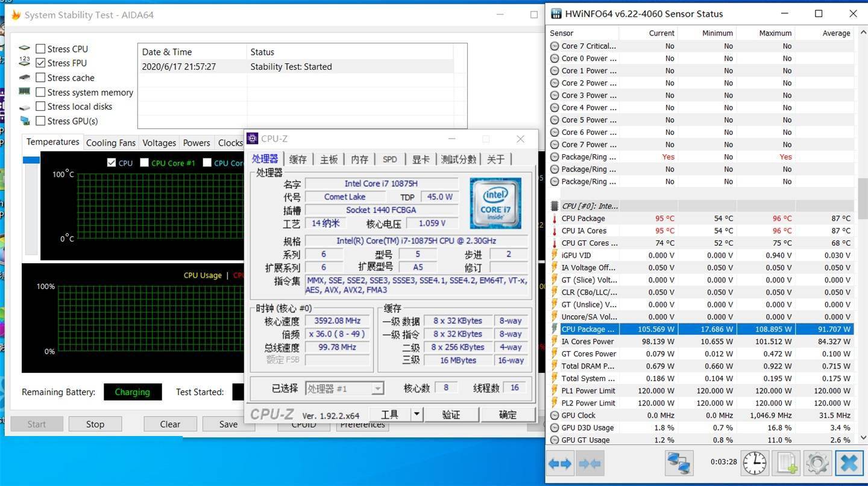Select the CPU GT Cores temperature row
The image size is (868, 486).
point(700,243)
